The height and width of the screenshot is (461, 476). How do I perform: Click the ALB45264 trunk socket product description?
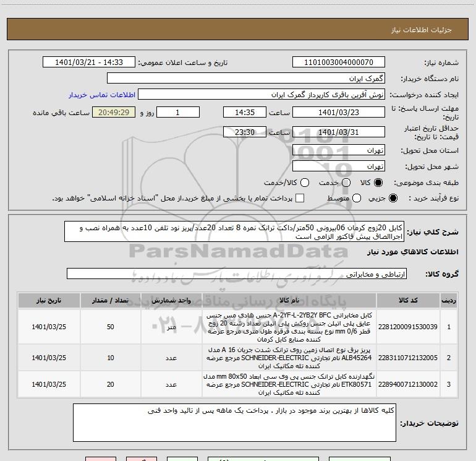pyautogui.click(x=289, y=358)
